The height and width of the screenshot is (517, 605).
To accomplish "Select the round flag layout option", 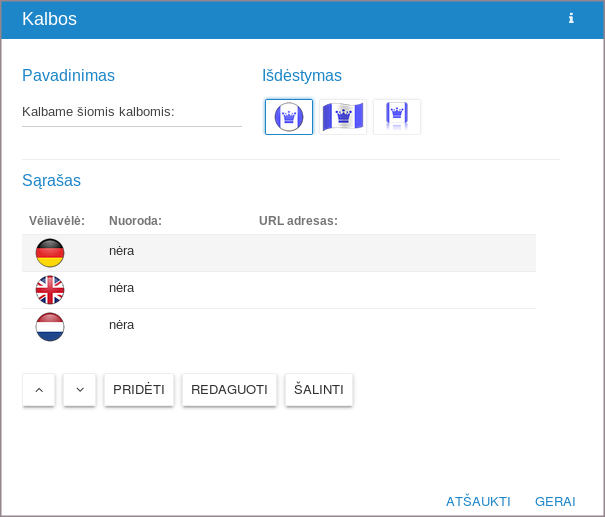I will coord(289,117).
